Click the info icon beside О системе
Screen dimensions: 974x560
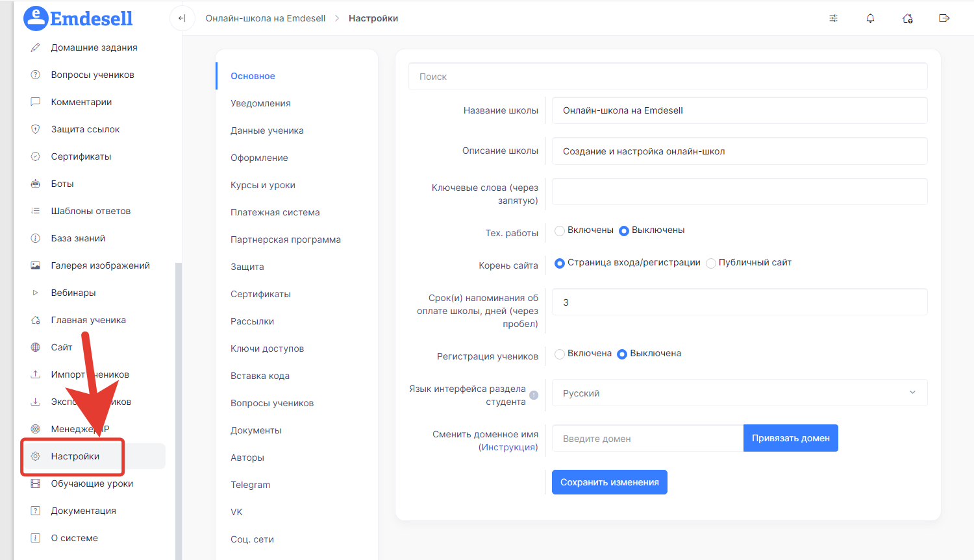36,538
